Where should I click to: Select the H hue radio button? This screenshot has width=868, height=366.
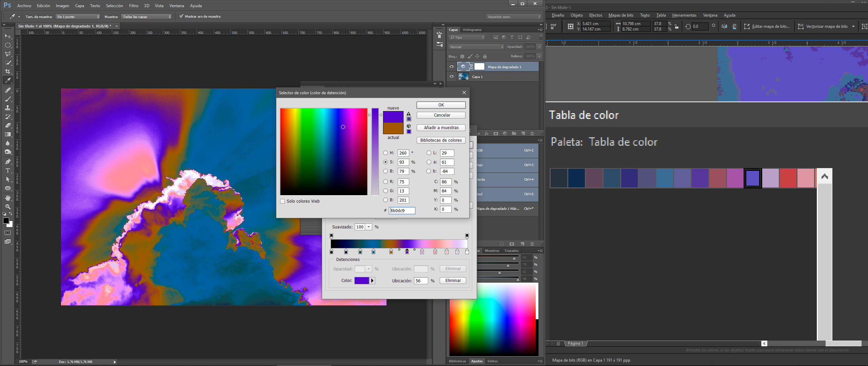click(386, 153)
